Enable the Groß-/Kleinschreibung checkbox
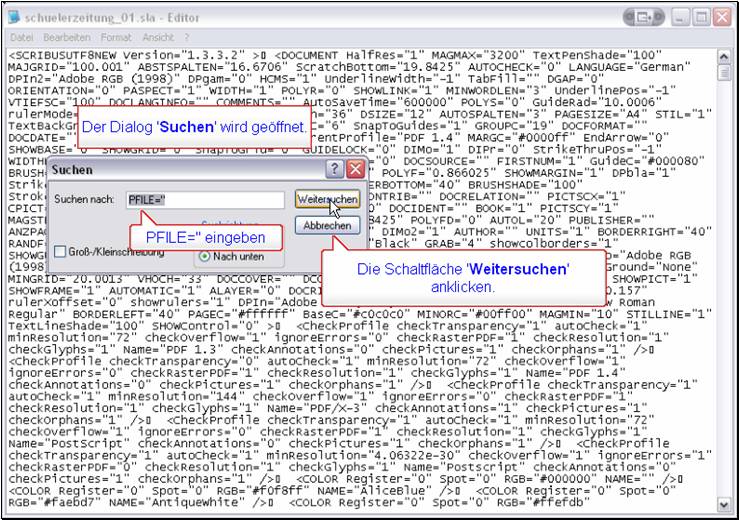 61,252
